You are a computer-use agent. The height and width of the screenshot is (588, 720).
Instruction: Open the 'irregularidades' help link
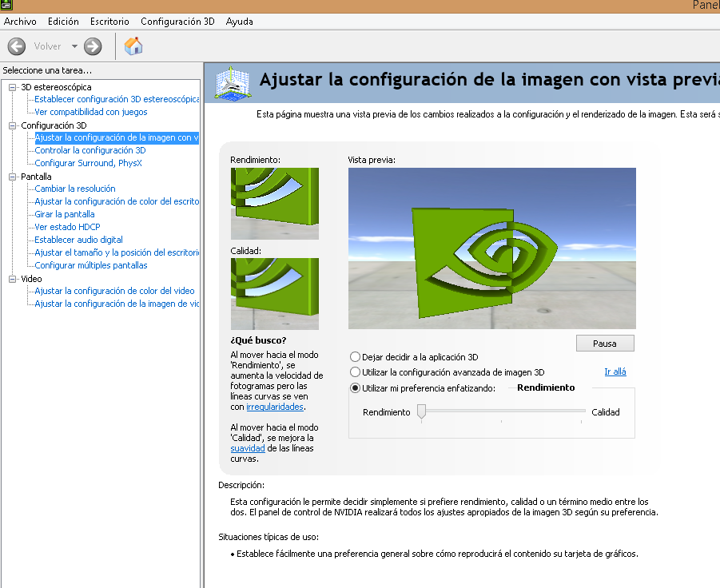(275, 407)
